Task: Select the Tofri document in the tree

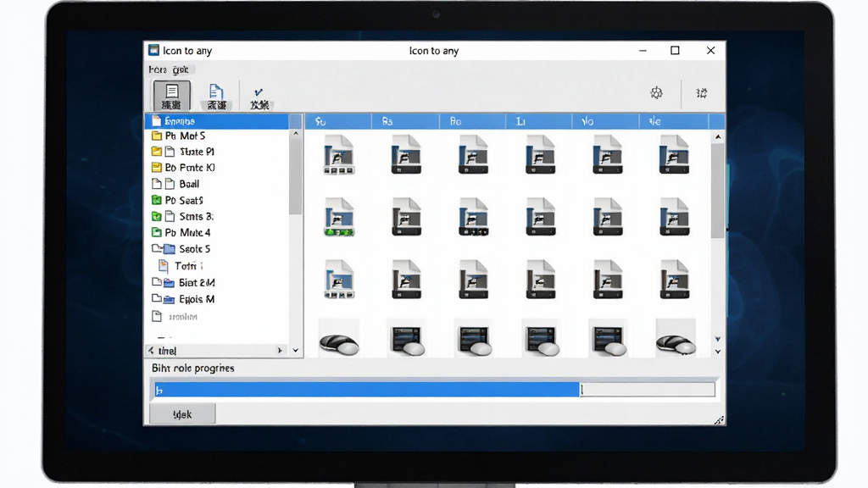Action: coord(181,266)
